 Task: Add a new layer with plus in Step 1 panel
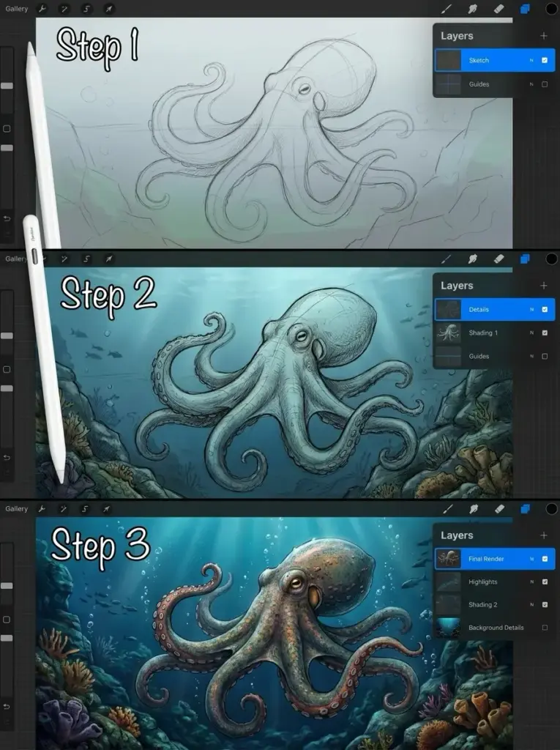coord(544,36)
